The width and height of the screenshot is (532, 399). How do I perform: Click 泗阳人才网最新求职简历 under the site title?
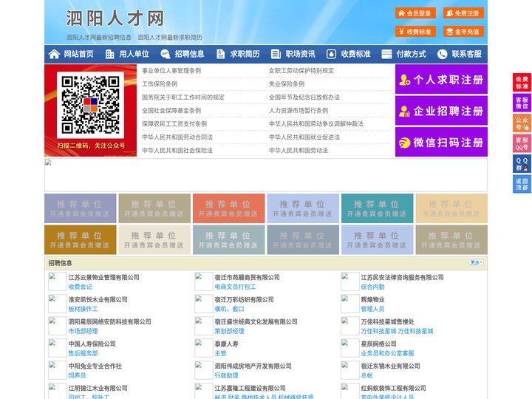click(170, 38)
